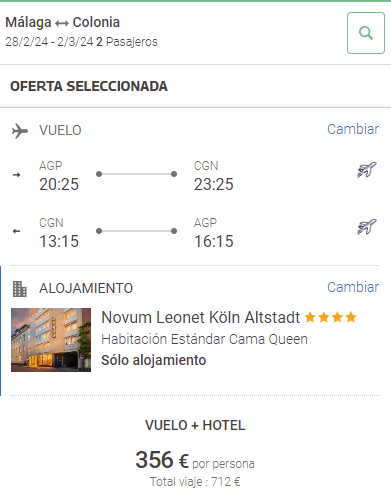
Task: Click the four-star hotel rating
Action: (331, 317)
